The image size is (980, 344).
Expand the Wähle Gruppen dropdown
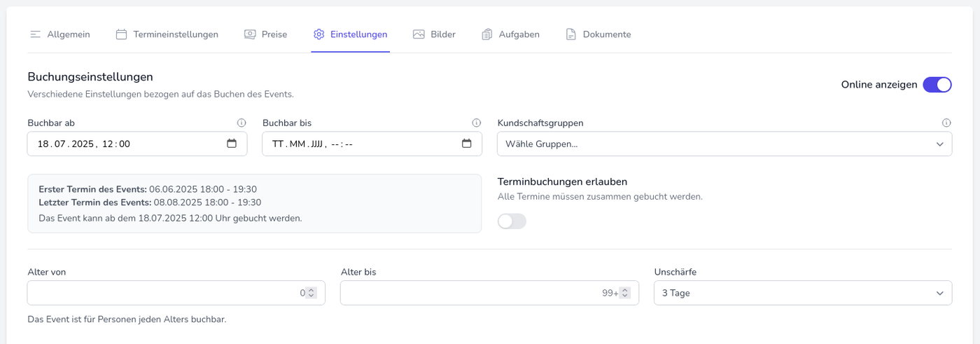724,144
